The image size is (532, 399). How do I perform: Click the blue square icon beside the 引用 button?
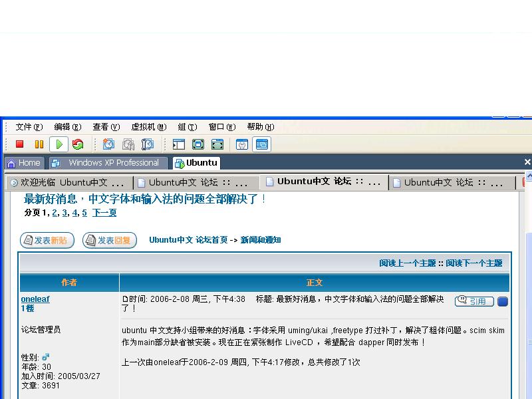503,302
